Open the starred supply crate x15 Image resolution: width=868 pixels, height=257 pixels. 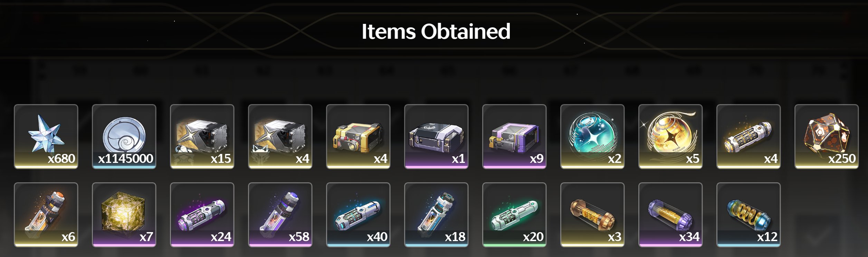(x=202, y=136)
